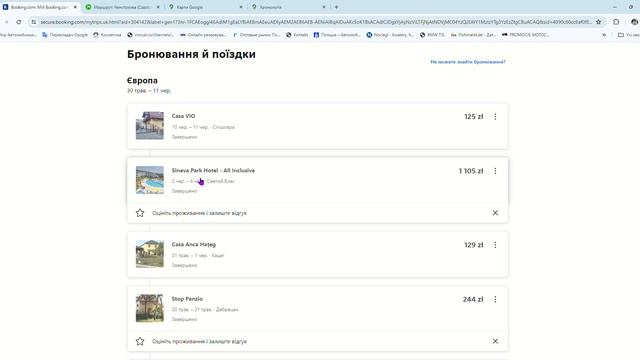640x360 pixels.
Task: Open Польща - Автомоб... bookmark
Action: pos(337,35)
